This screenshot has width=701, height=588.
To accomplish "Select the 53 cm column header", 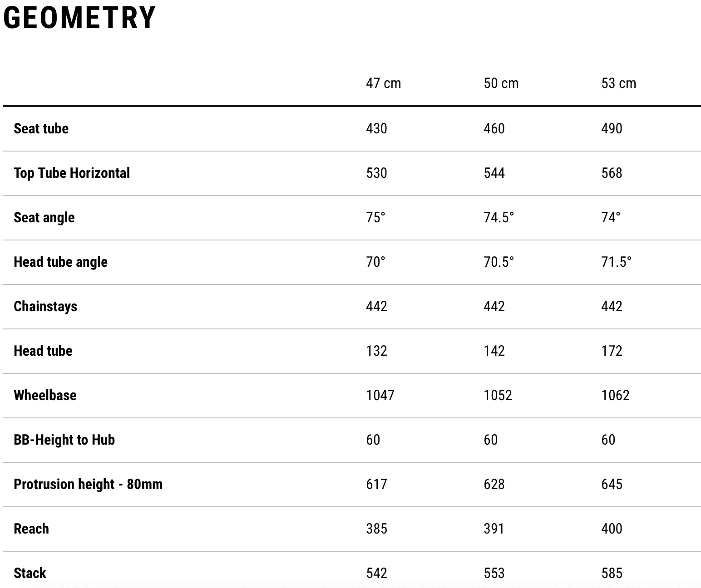I will coord(618,83).
